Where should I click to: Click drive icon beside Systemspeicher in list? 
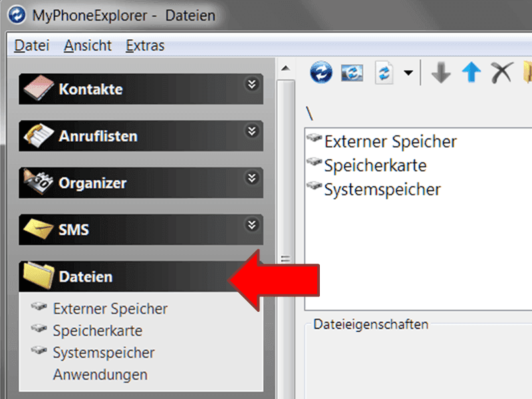pos(314,186)
